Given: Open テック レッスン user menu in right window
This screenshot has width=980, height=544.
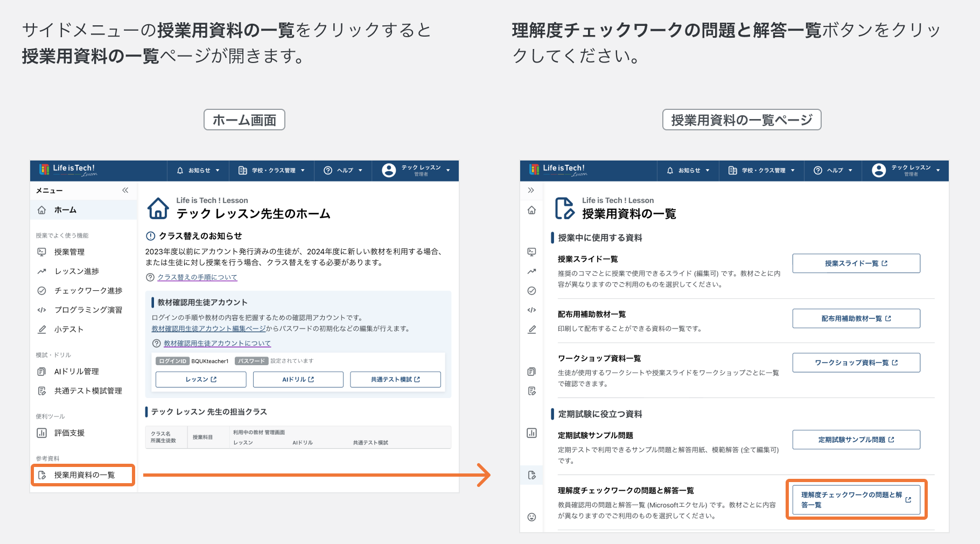Looking at the screenshot, I should 906,171.
